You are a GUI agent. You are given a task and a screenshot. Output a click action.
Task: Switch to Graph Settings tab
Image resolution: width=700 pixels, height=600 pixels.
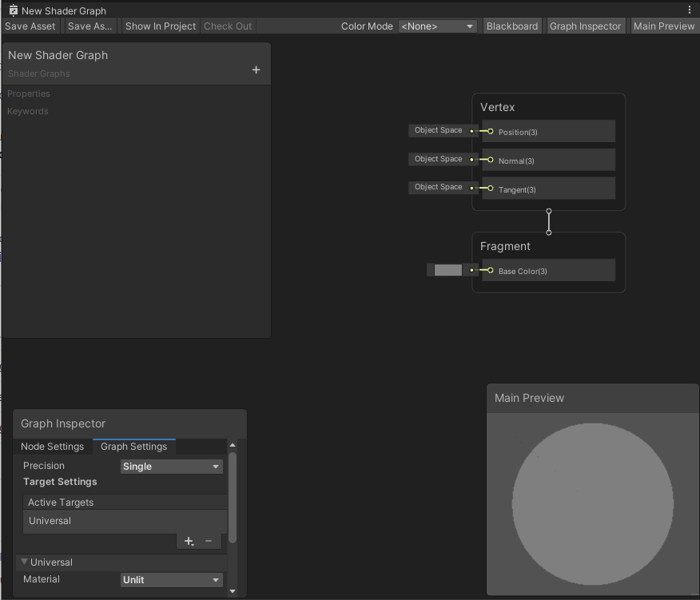click(134, 447)
